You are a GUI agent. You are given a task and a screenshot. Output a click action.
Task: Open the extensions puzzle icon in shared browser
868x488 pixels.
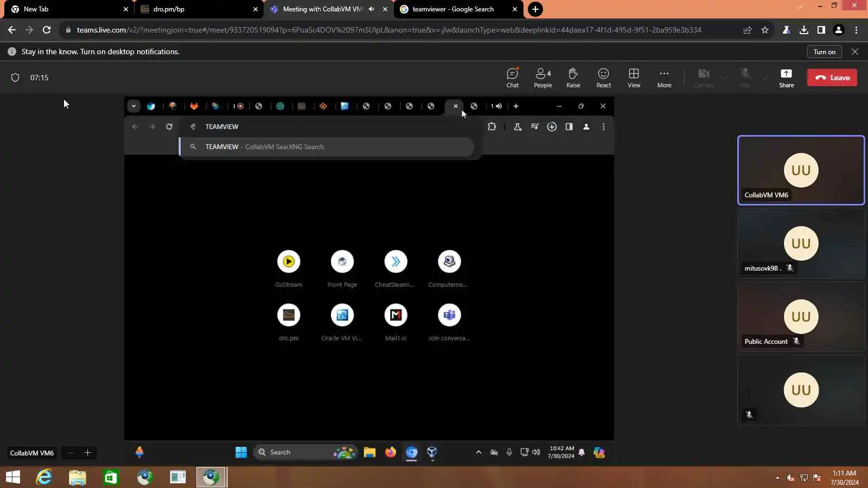[x=492, y=127]
